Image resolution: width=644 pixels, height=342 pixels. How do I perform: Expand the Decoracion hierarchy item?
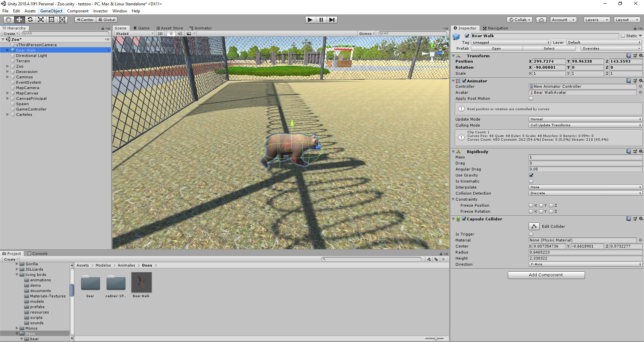8,72
